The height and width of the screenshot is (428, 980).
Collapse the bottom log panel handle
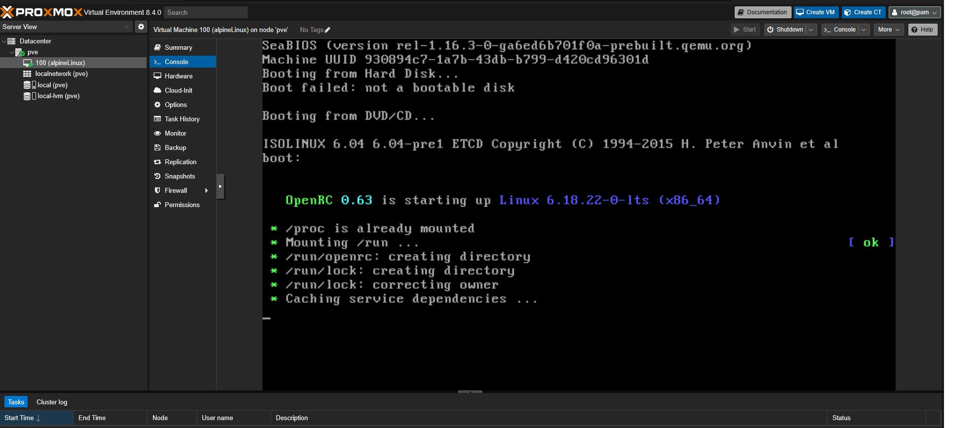[470, 392]
